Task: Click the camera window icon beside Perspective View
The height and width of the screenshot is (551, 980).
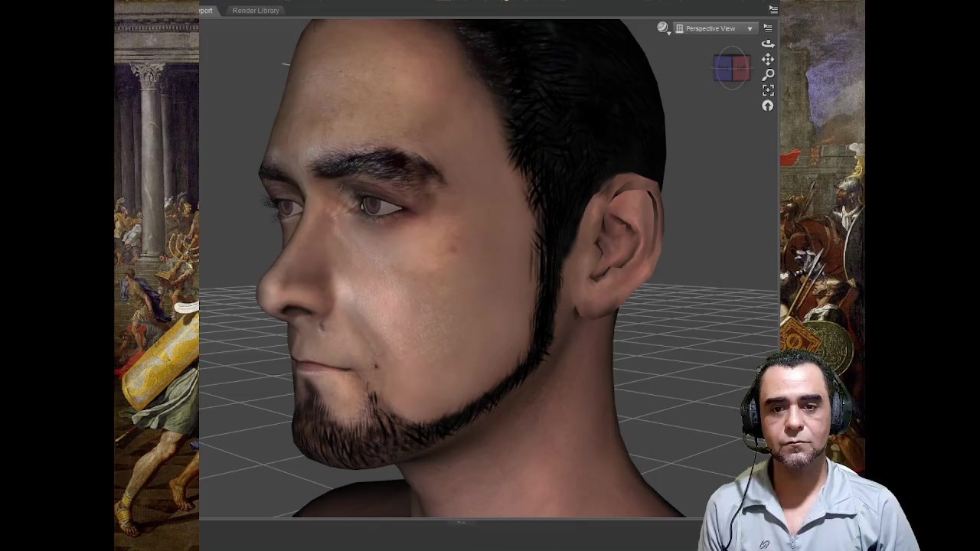Action: click(x=679, y=28)
